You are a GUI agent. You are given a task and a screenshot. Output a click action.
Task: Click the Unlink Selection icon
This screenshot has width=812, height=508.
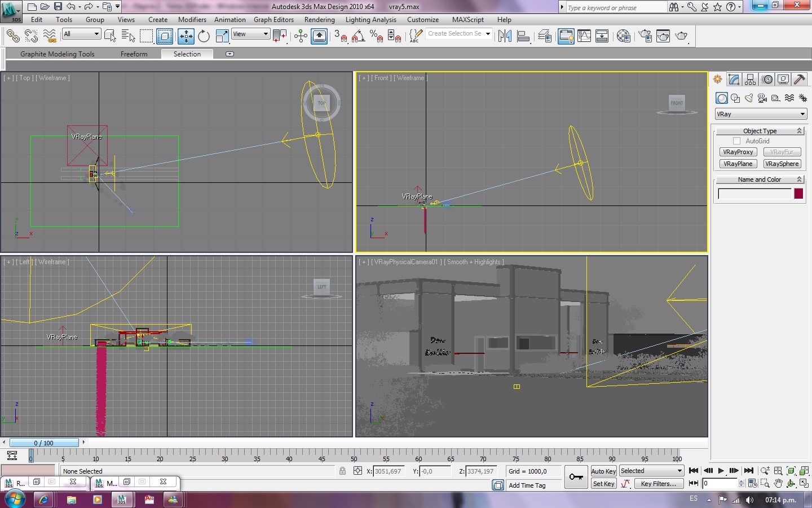click(31, 36)
